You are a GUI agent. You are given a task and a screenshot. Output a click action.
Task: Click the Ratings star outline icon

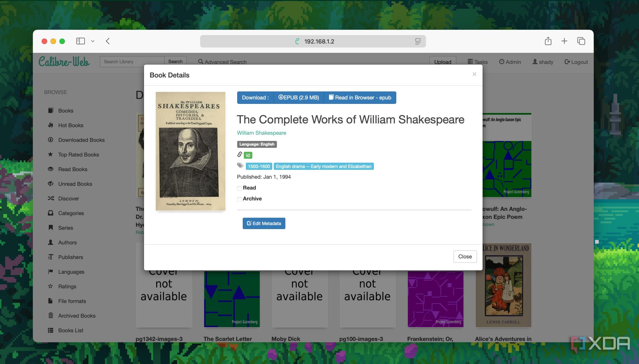(51, 286)
